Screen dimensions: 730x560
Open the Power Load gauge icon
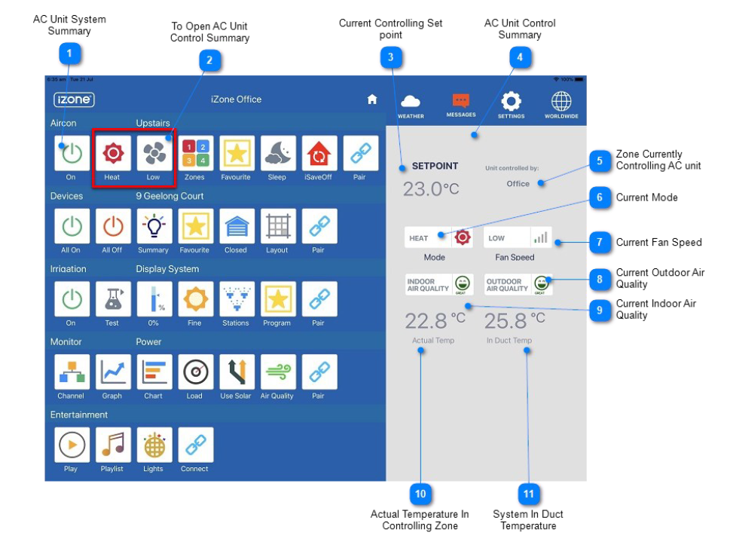pos(196,372)
